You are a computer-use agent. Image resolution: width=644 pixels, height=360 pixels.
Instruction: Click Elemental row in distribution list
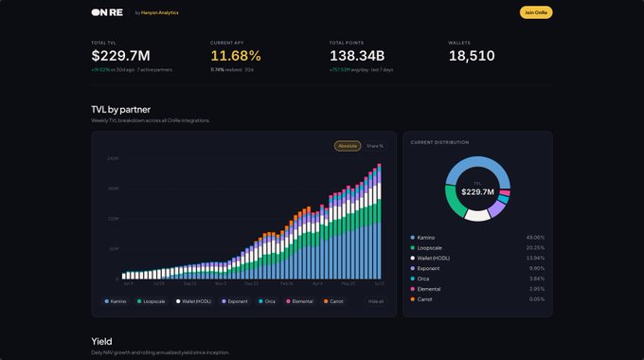(x=477, y=289)
